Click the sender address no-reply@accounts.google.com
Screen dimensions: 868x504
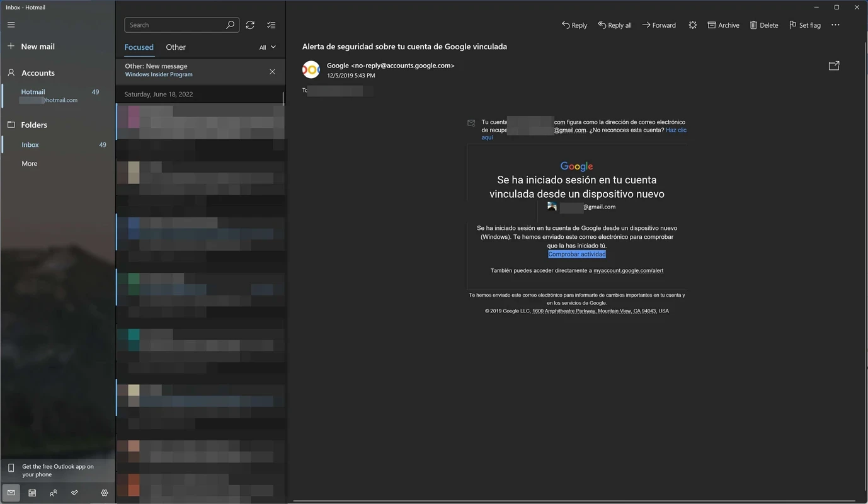403,66
